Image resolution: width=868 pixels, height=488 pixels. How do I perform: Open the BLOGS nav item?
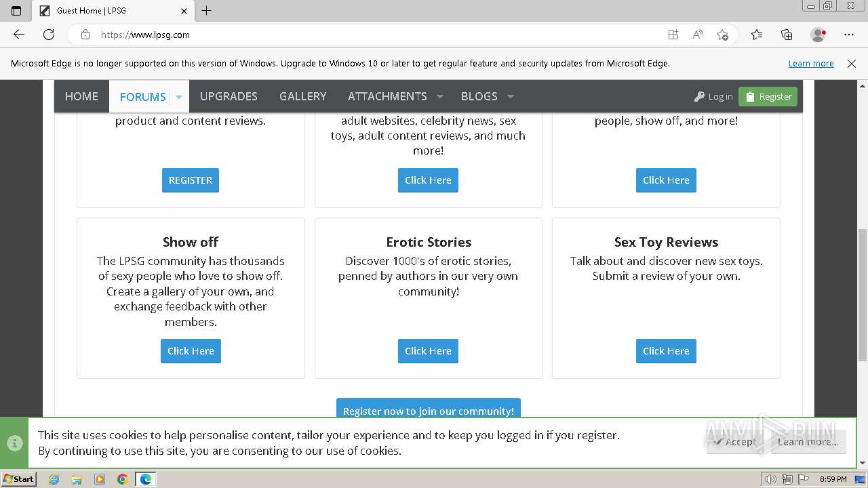click(479, 96)
